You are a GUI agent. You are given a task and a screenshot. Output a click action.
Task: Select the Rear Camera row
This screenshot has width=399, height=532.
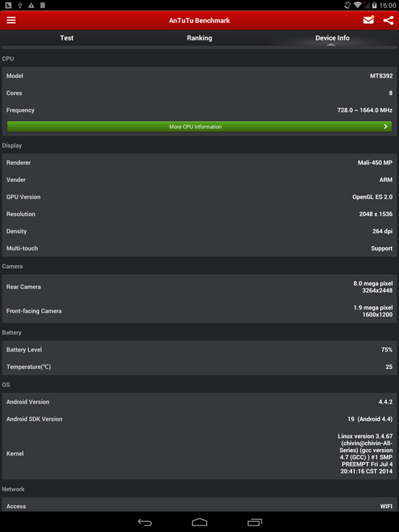point(199,287)
